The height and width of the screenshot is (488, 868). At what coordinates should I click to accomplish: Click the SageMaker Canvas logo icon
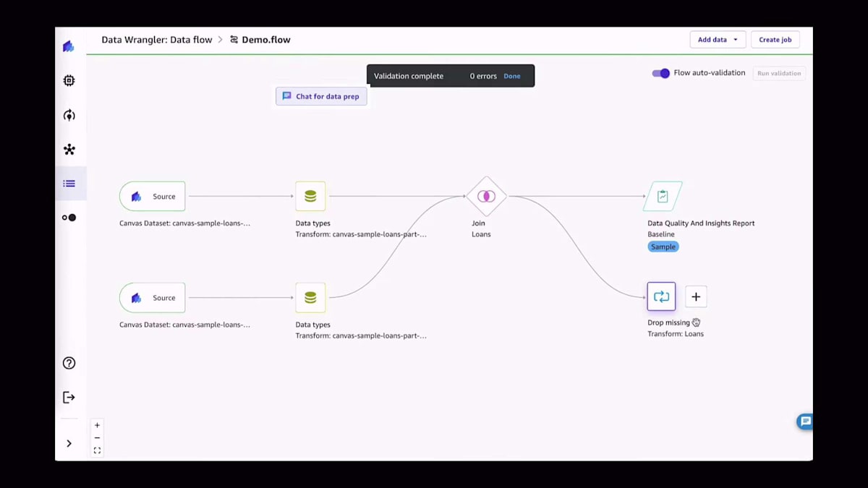69,46
